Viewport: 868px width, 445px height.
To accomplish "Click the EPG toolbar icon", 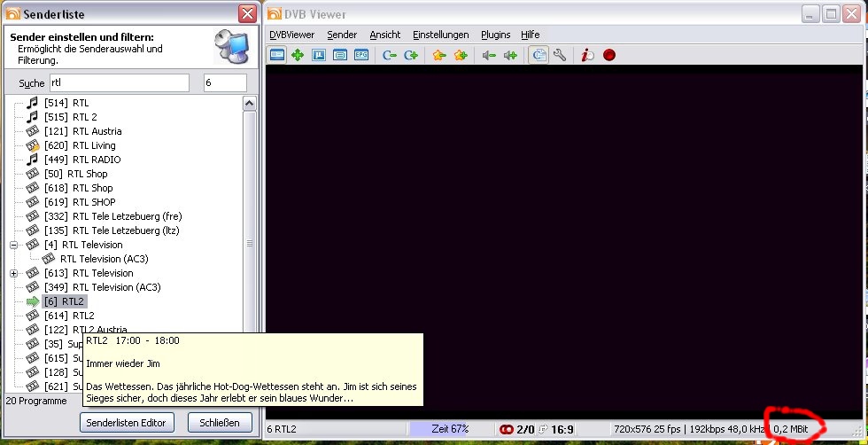I will pos(361,55).
